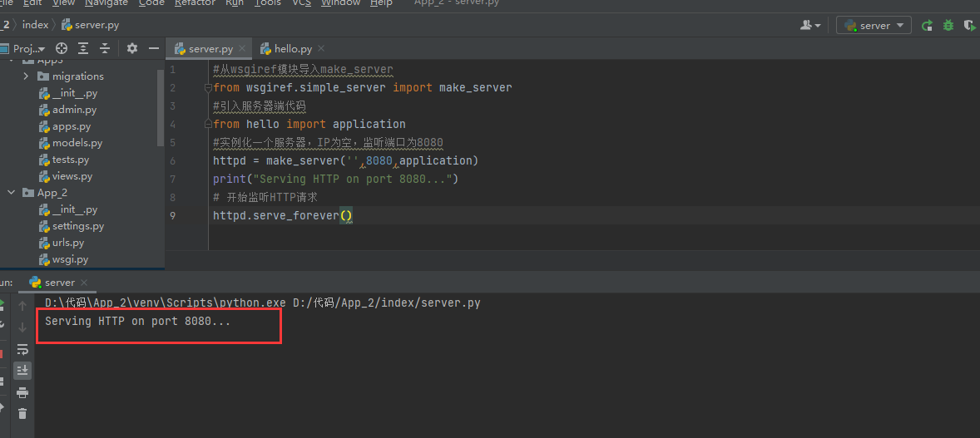
Task: Close the server.py editor tab
Action: point(242,49)
